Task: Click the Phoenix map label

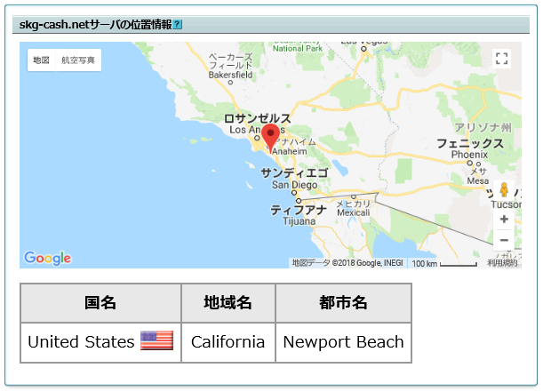Action: pos(469,155)
